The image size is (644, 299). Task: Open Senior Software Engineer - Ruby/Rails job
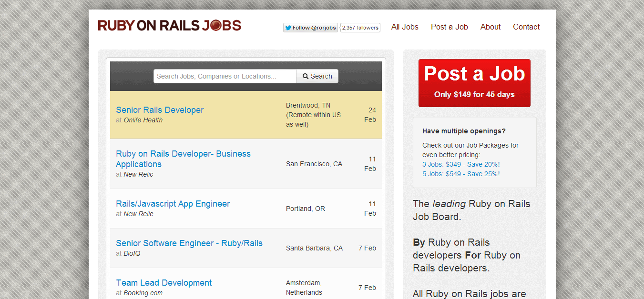[189, 243]
